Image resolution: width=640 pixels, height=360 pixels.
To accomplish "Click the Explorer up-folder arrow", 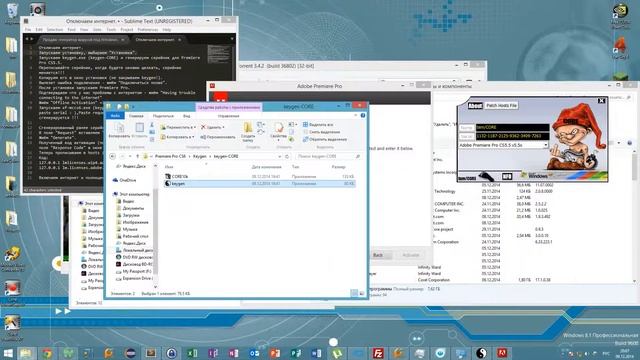I will [x=138, y=156].
